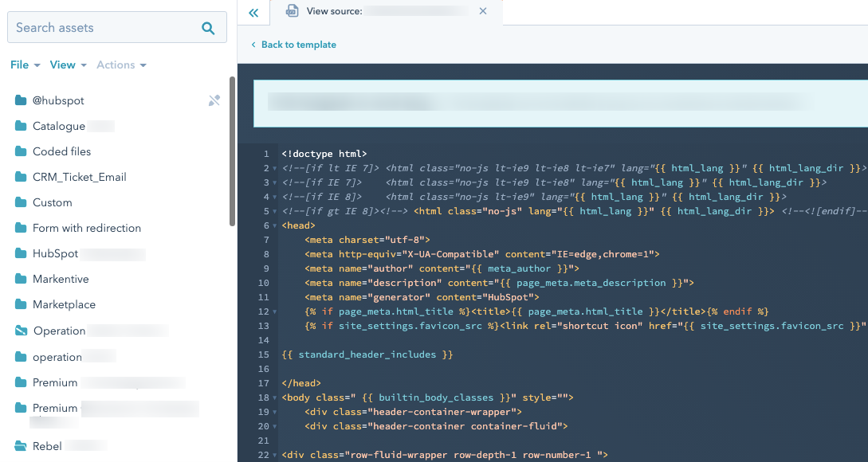The image size is (868, 462).
Task: Click the row-fluid-wrapper div line
Action: click(x=445, y=455)
